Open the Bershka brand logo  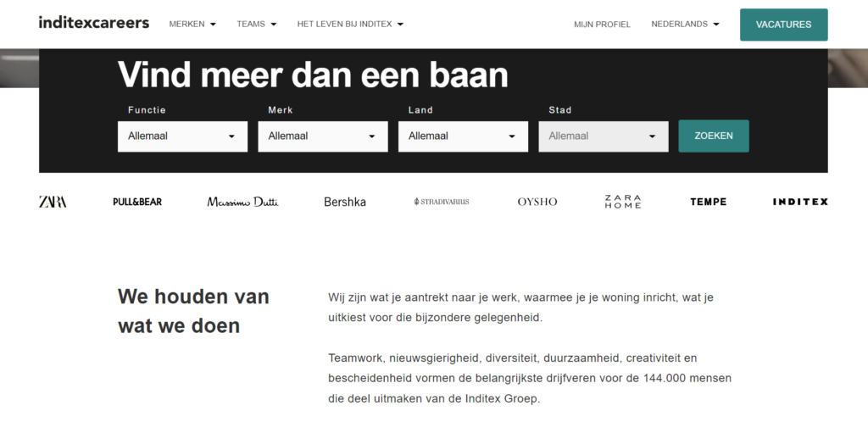(x=345, y=202)
